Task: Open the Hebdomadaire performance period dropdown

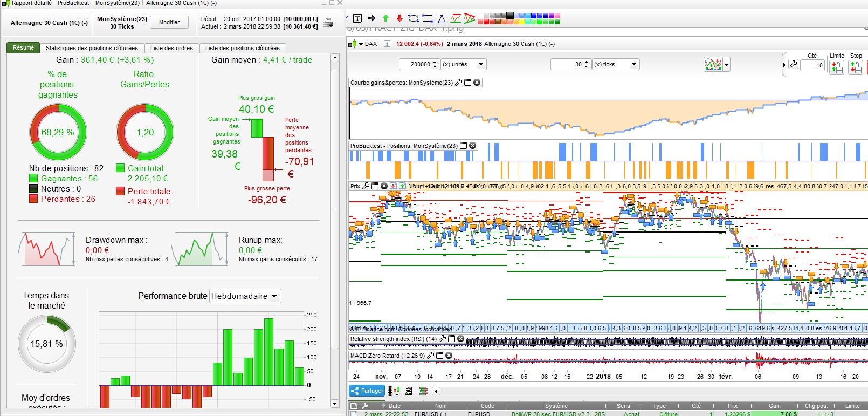Action: tap(245, 296)
